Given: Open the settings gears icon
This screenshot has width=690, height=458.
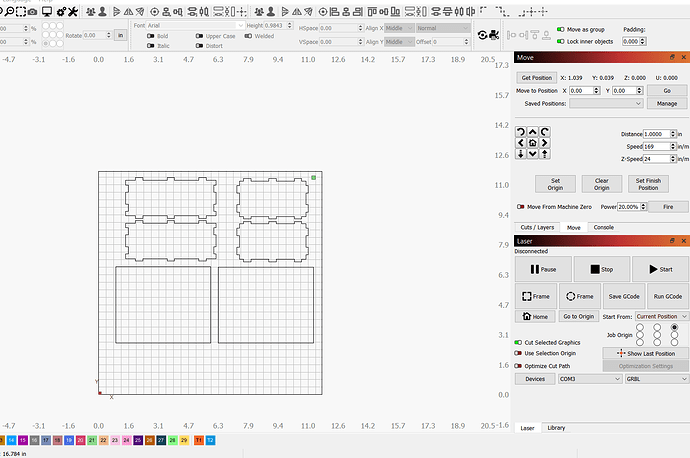Looking at the screenshot, I should tap(61, 12).
